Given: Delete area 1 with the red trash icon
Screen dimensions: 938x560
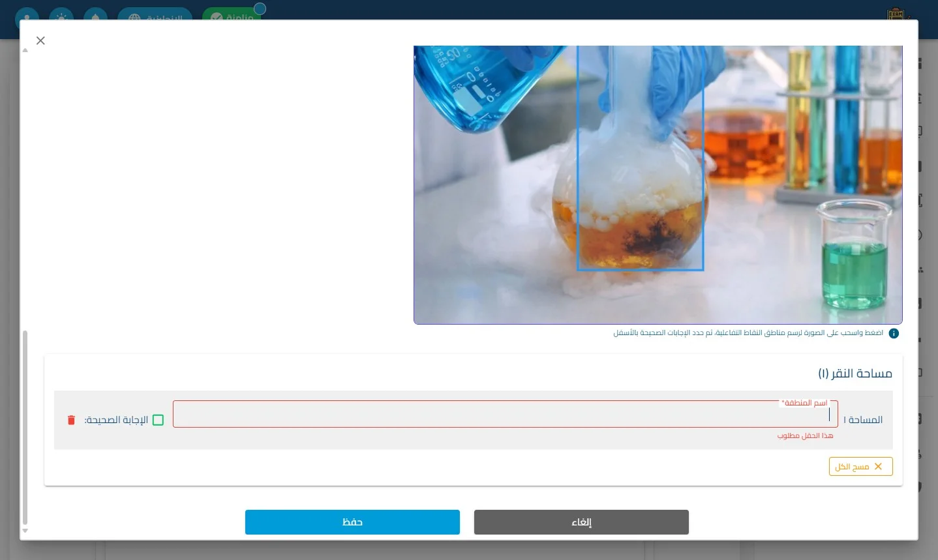Looking at the screenshot, I should [x=71, y=420].
